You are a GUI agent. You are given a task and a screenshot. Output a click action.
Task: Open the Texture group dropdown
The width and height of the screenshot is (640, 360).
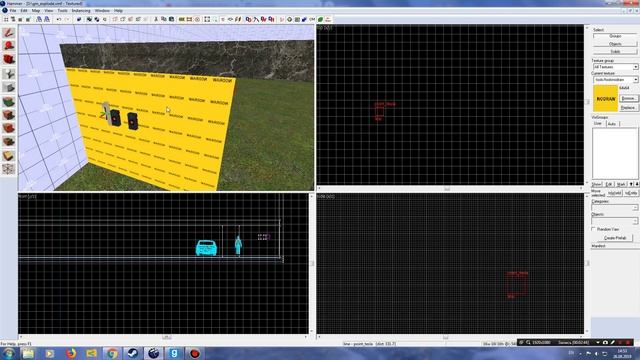coord(615,67)
